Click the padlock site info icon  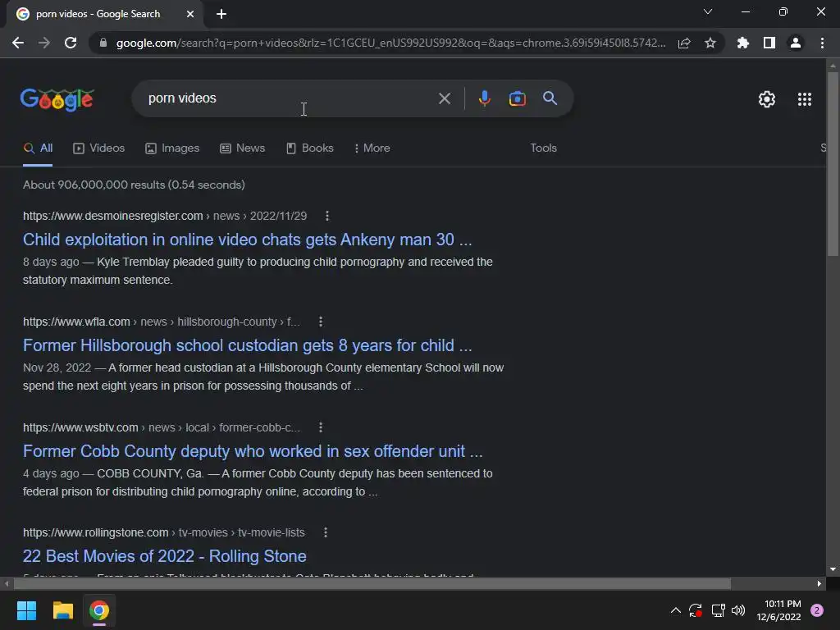click(x=103, y=43)
